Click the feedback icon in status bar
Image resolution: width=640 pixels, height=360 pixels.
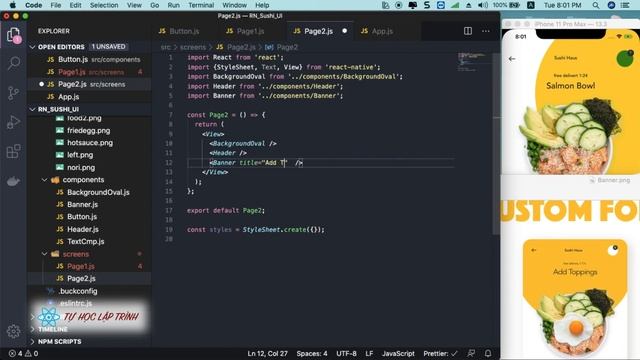471,353
